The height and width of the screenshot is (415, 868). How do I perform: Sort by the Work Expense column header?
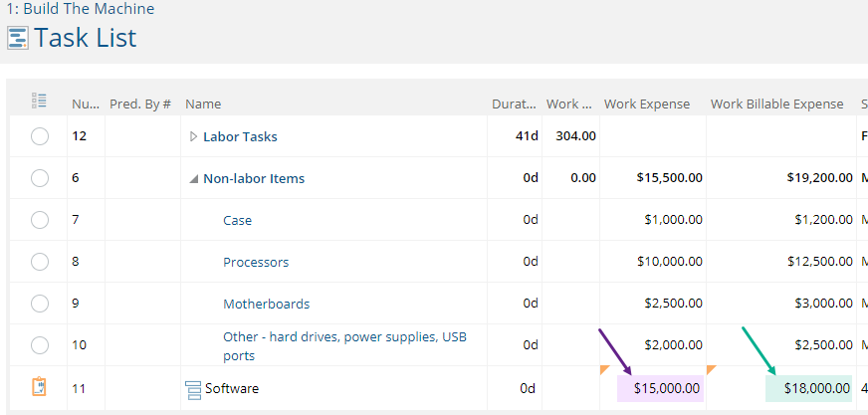tap(647, 104)
